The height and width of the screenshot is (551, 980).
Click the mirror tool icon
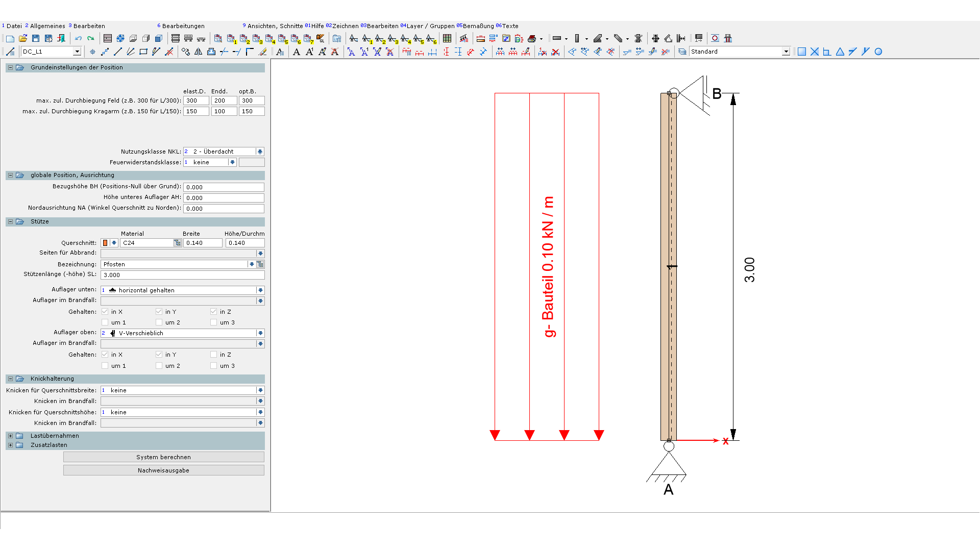(198, 52)
